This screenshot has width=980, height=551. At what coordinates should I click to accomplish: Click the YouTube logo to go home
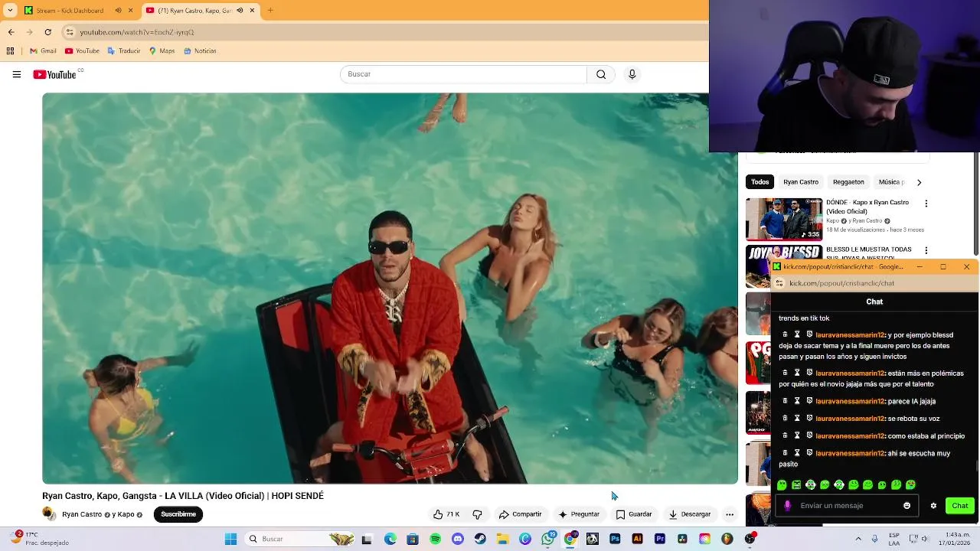point(54,74)
